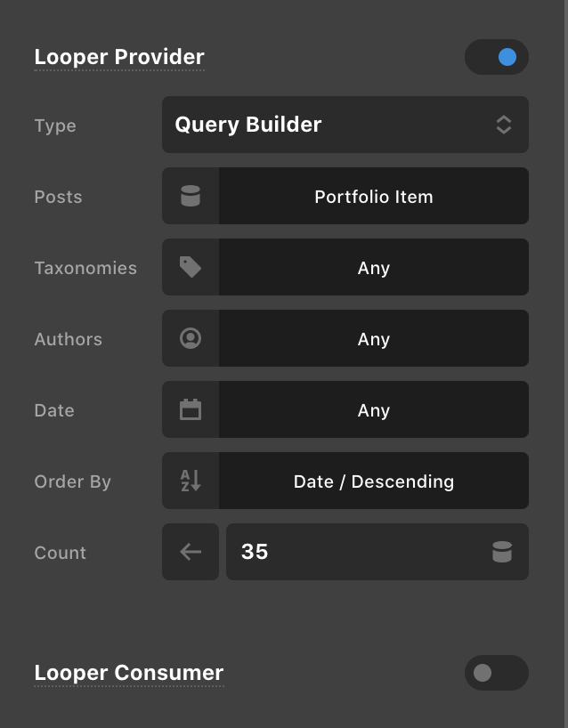Open the Portfolio Item posts selector
568x728 pixels.
pyautogui.click(x=374, y=196)
